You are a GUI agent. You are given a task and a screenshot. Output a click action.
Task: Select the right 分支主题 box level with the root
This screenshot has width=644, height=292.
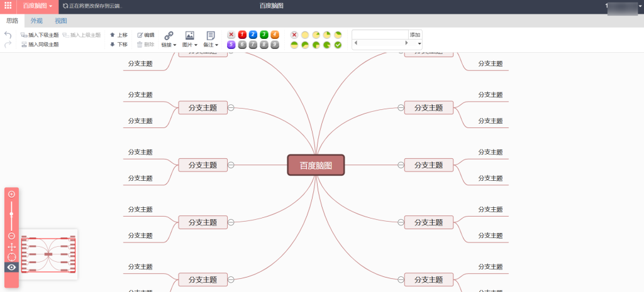[x=429, y=165]
